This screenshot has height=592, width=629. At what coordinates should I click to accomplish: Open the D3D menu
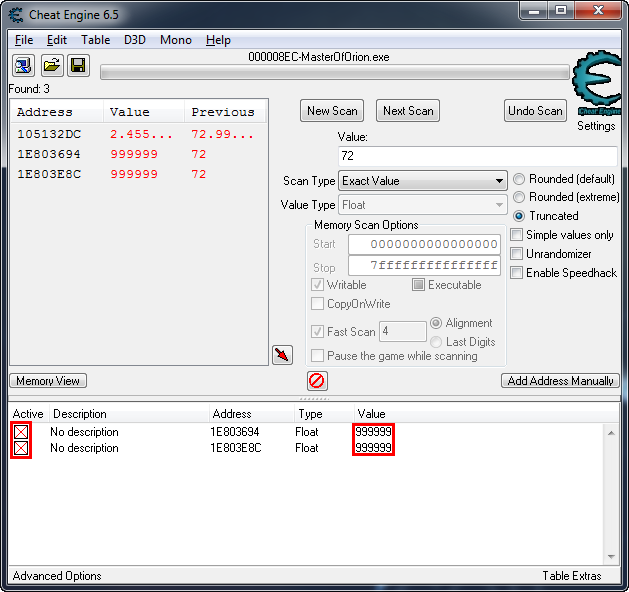[x=135, y=40]
